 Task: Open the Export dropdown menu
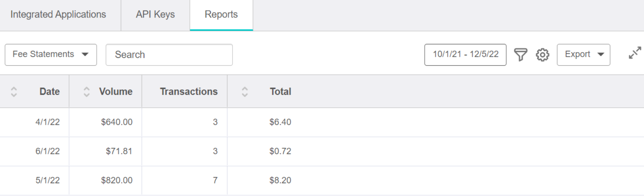click(583, 55)
